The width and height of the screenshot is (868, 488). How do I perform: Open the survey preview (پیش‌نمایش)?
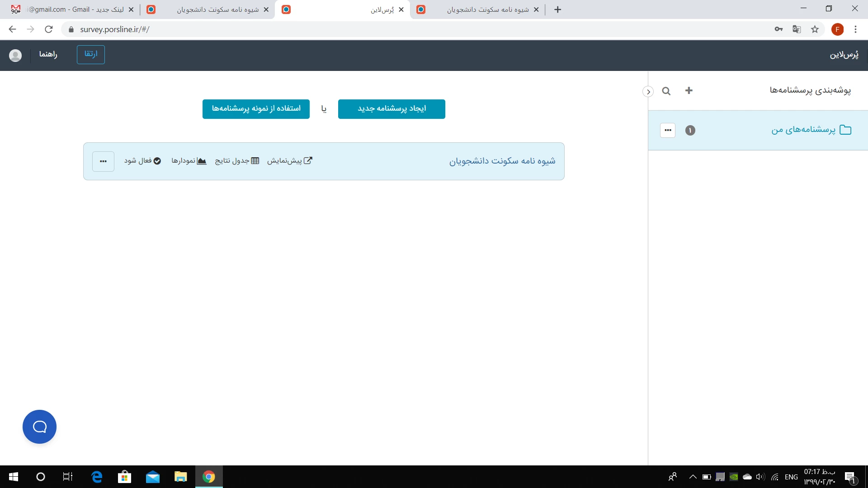point(289,161)
